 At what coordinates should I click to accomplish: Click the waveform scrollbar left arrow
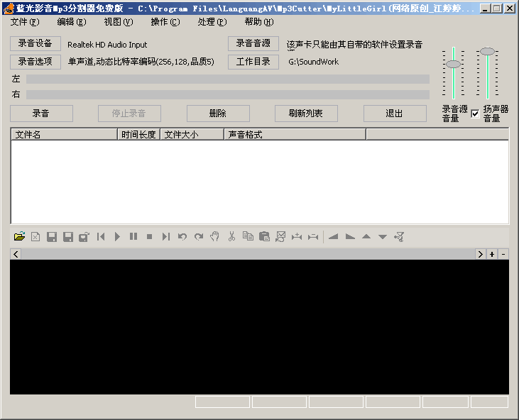pos(16,254)
